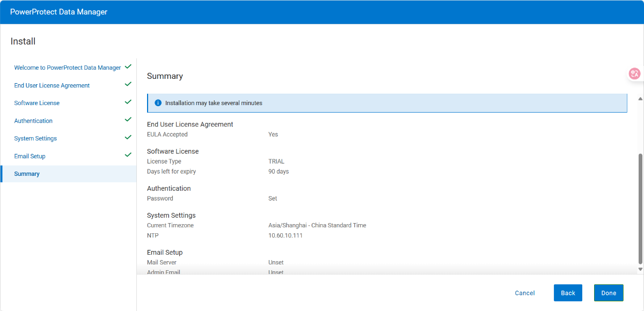Screen dimensions: 644x311
Task: Click the checkmark beside Welcome to PowerProtect Data Manager
Action: [x=128, y=67]
